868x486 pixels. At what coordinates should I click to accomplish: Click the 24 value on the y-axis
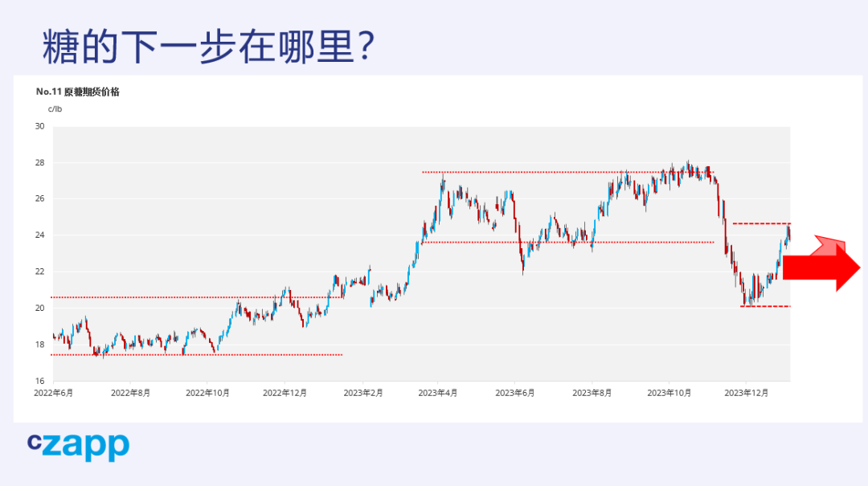(39, 235)
